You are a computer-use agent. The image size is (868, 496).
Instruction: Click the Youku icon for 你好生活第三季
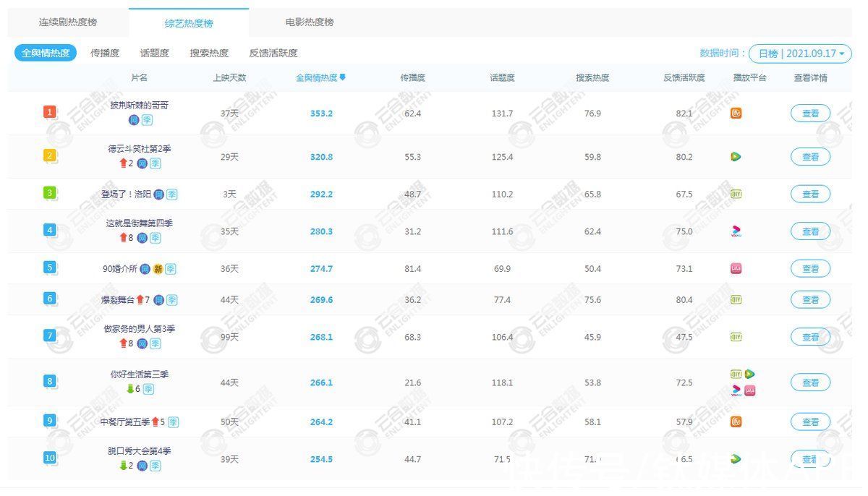pyautogui.click(x=736, y=391)
